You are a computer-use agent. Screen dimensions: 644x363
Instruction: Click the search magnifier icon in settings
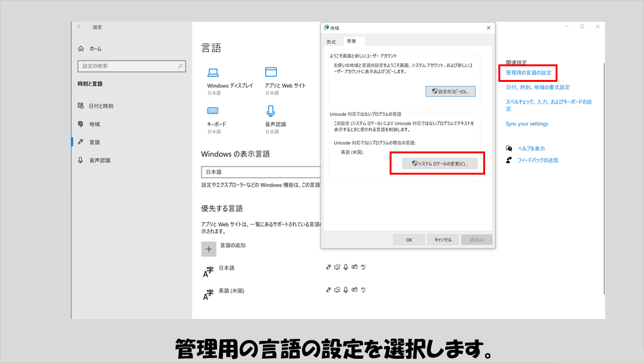180,66
